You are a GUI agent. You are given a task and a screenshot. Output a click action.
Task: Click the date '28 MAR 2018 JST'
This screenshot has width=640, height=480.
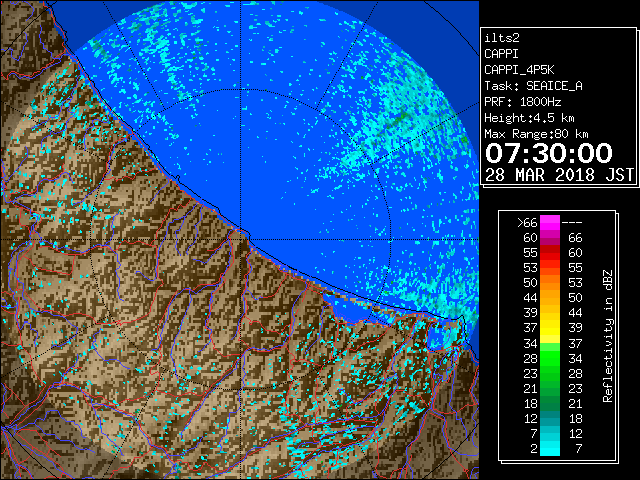[560, 175]
